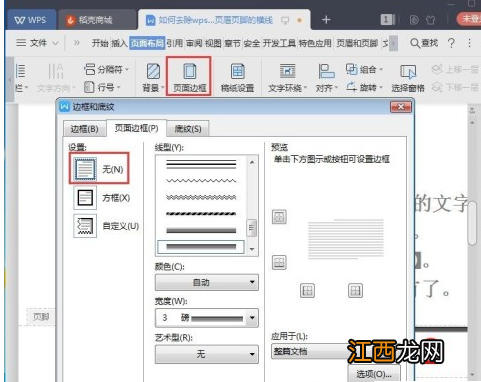
Task: Click the document vertical scrollbar thumb
Action: (472, 224)
